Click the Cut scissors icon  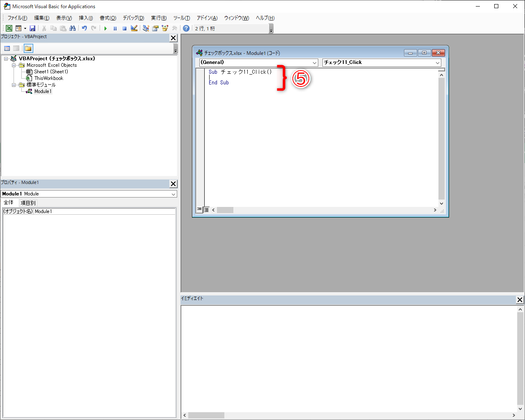44,28
